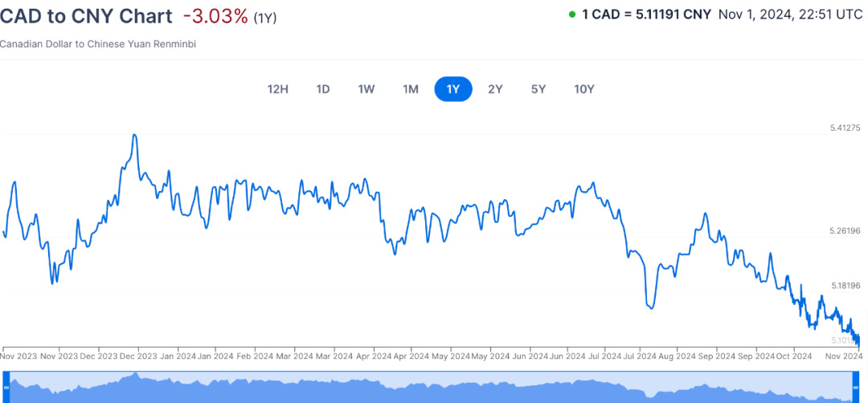Click the CAD to CNY Chart heading

click(x=86, y=16)
